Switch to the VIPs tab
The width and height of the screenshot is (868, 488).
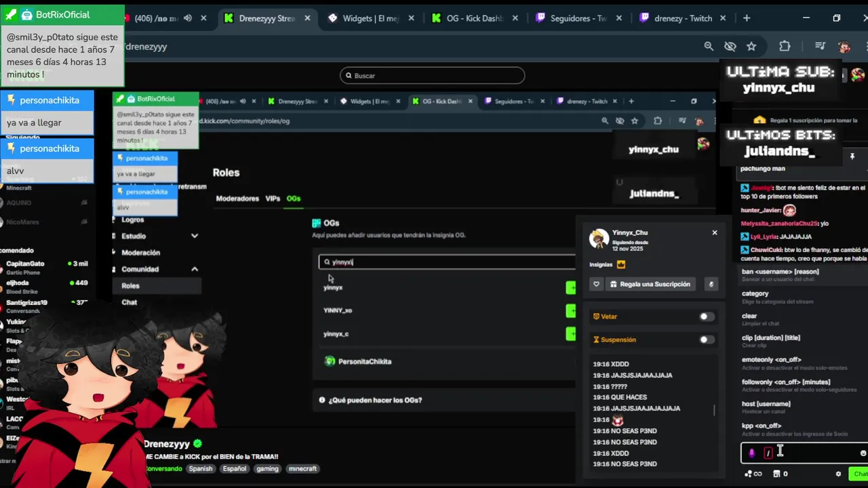pyautogui.click(x=273, y=199)
